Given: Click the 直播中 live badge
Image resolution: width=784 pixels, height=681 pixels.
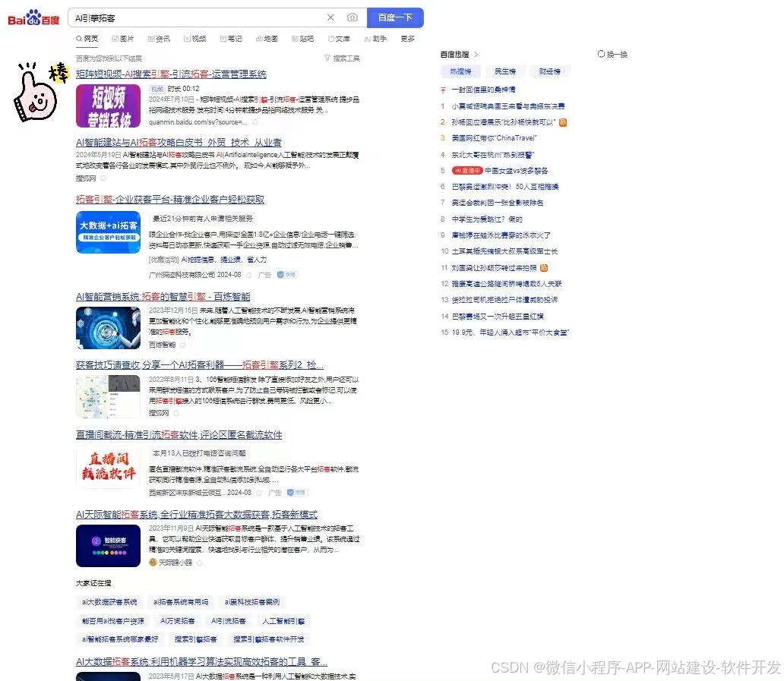Looking at the screenshot, I should (x=467, y=170).
